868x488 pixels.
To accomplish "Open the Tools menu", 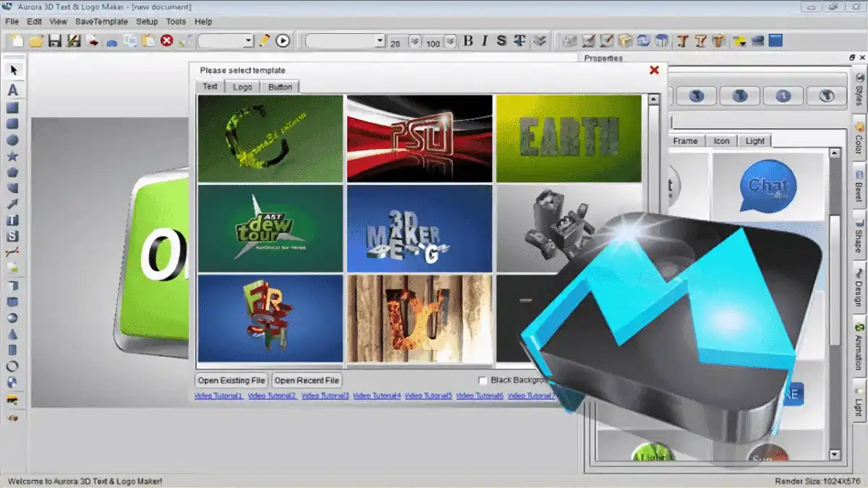I will [x=176, y=22].
